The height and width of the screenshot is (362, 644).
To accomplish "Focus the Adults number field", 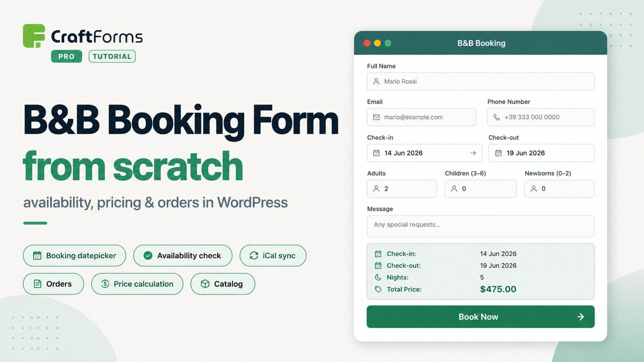I will coord(402,189).
